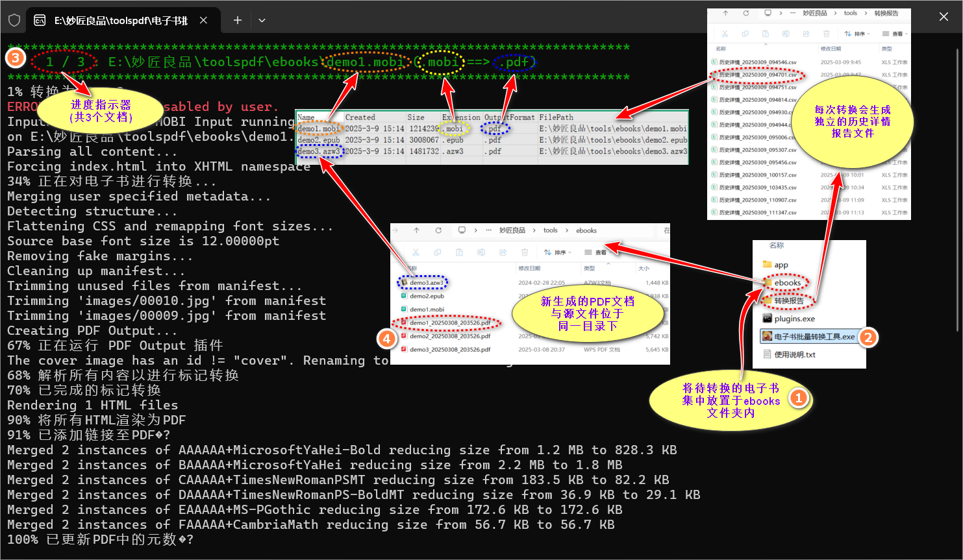Click the Rename icon in 转换报告 toolbar
Viewport: 963px width, 560px height.
pyautogui.click(x=786, y=34)
